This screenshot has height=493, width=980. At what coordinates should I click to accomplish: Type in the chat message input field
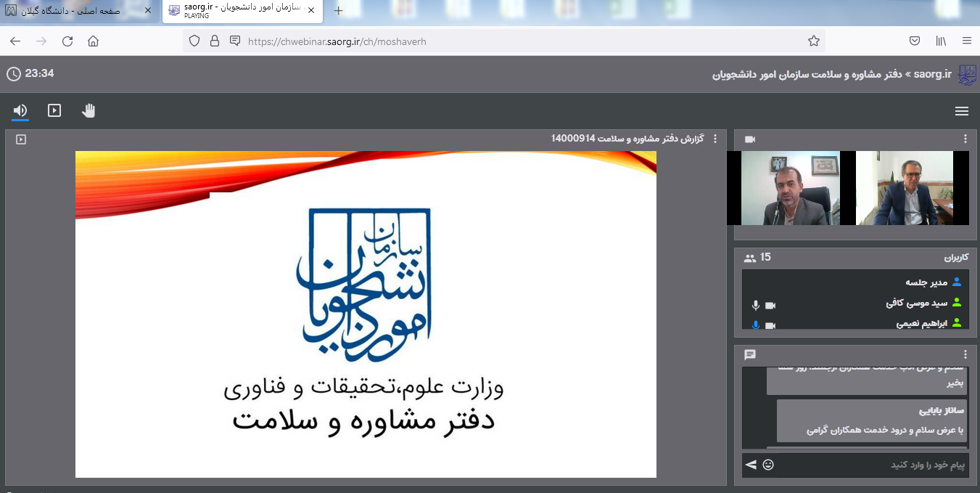(870, 465)
